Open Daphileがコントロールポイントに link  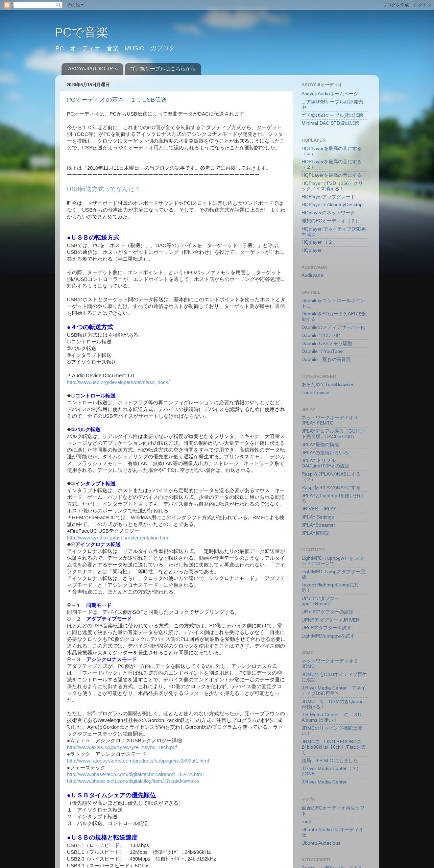pyautogui.click(x=333, y=303)
